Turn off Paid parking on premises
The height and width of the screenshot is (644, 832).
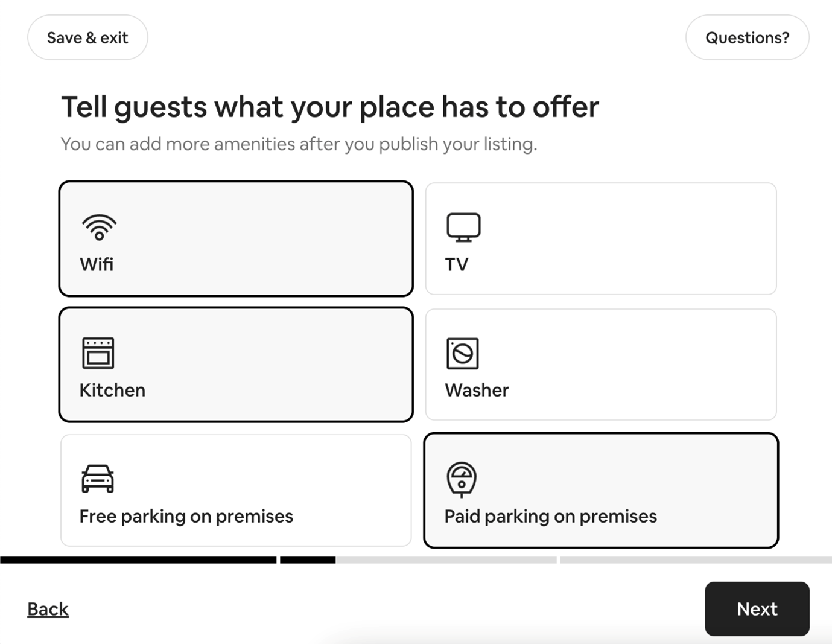pyautogui.click(x=550, y=517)
